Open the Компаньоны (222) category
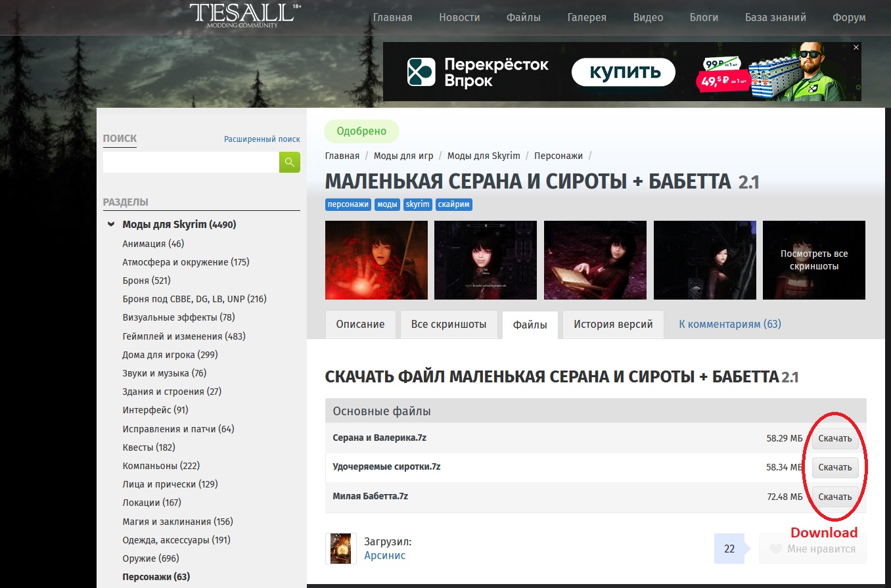 161,466
